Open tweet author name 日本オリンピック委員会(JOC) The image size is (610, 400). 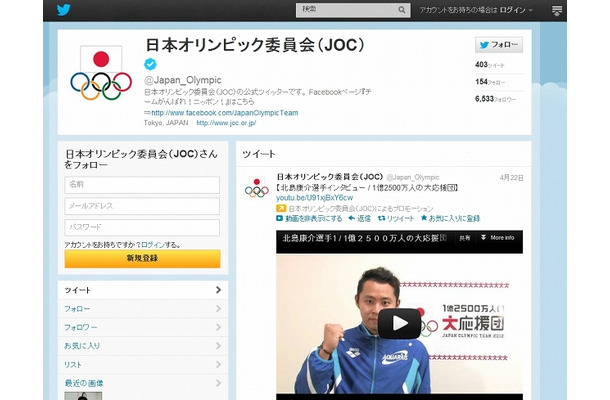coord(330,177)
